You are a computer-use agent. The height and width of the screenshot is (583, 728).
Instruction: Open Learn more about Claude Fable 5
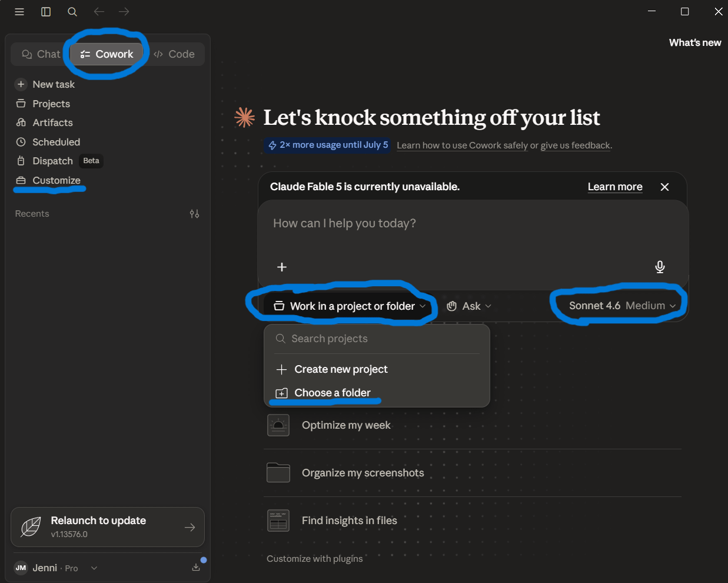(x=615, y=187)
